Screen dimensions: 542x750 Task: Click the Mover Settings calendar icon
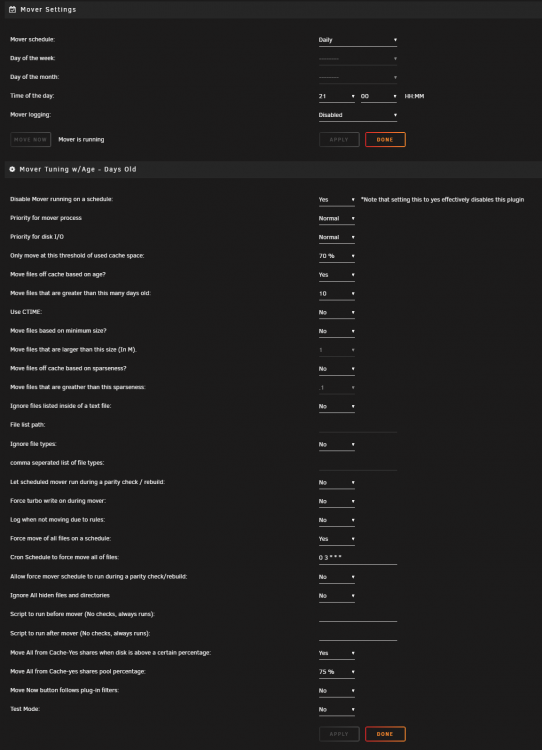click(12, 10)
